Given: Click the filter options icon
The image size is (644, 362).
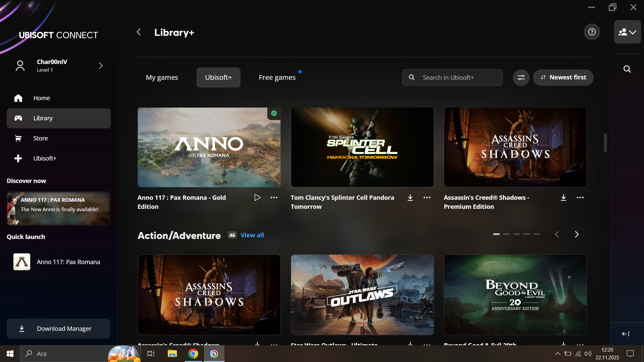Looking at the screenshot, I should (x=521, y=77).
